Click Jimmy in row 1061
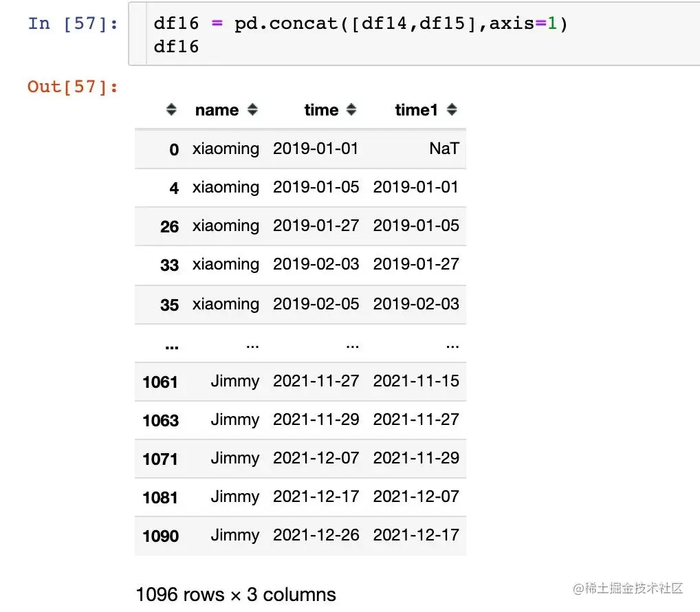 point(234,382)
